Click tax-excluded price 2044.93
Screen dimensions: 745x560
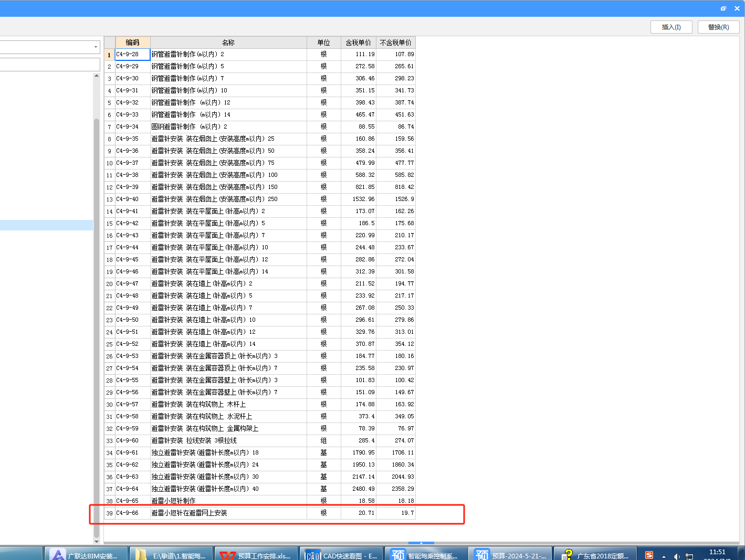point(396,477)
